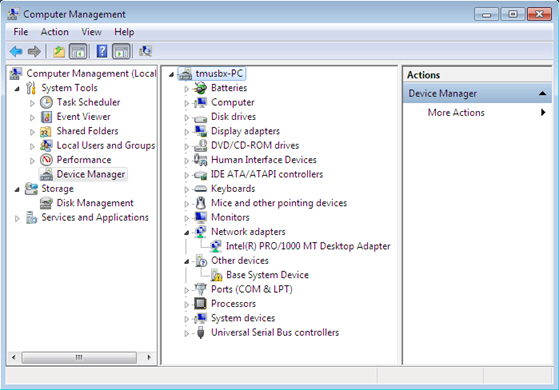
Task: Select the Base System Device entry
Action: (x=267, y=275)
